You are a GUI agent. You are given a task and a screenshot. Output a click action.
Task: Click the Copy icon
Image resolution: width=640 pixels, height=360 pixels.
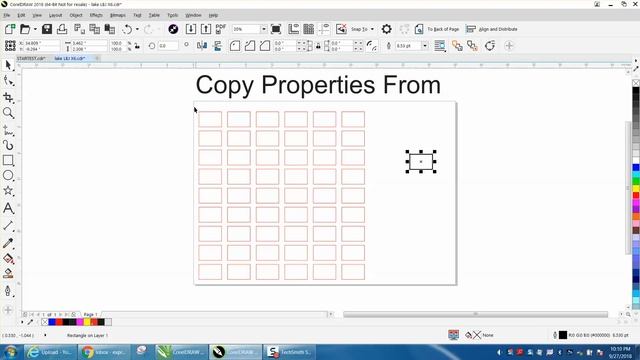click(95, 29)
